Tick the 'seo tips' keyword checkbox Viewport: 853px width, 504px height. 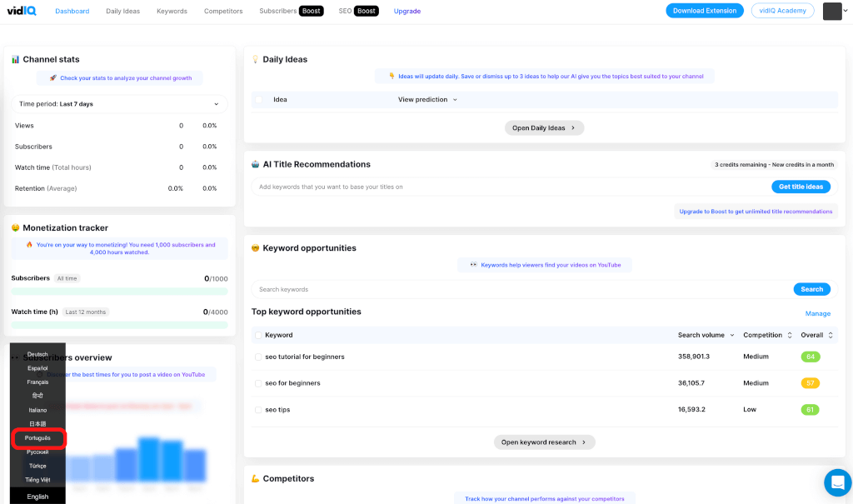point(258,410)
